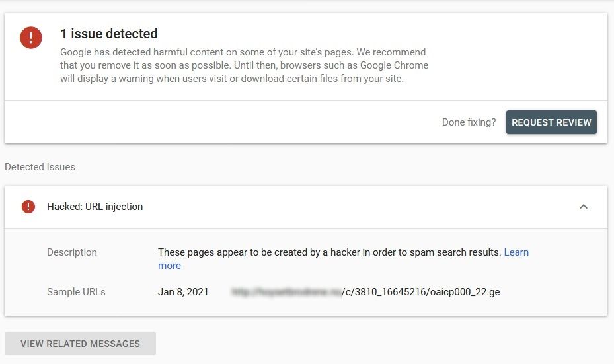Select the "Hacked: URL injection" issue title
This screenshot has height=364, width=614.
click(95, 207)
